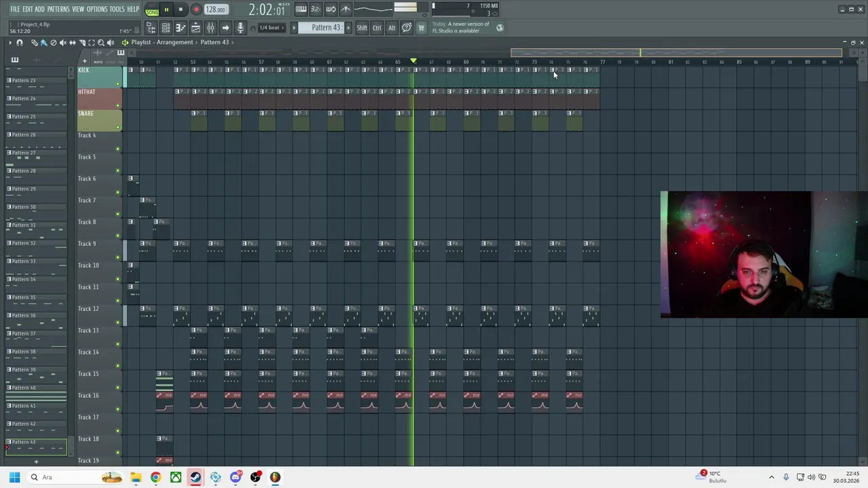868x488 pixels.
Task: Mute the HITHAT track green light
Action: (x=118, y=106)
